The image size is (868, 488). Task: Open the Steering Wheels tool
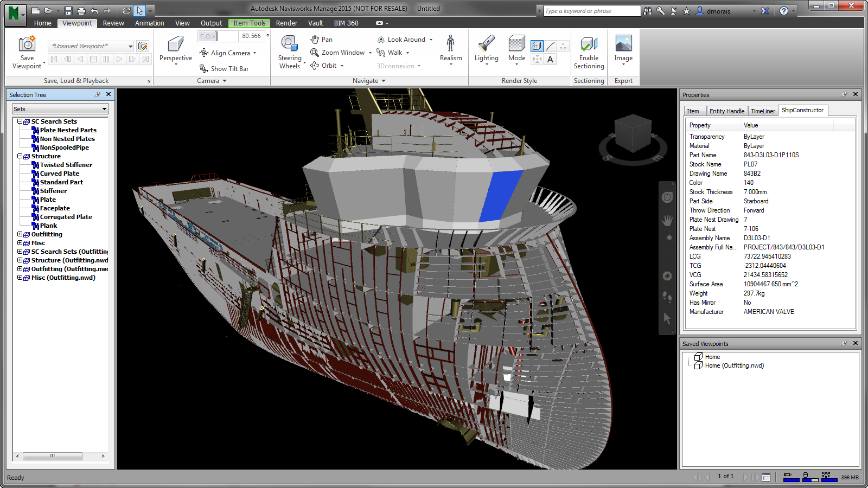[289, 43]
